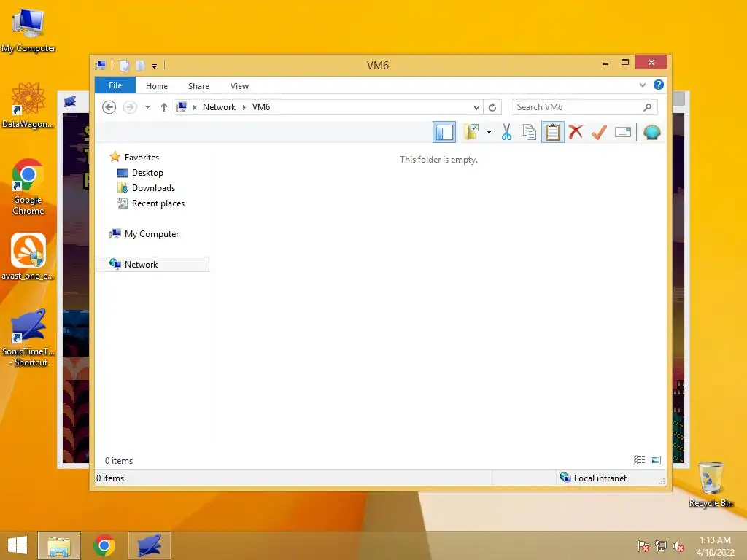This screenshot has width=747, height=560.
Task: Open Help via blue question mark
Action: pos(659,85)
